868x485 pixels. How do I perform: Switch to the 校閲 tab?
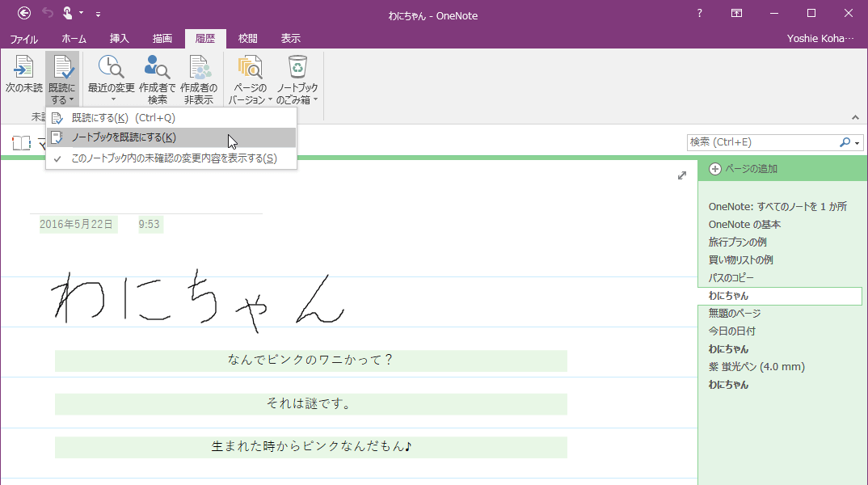coord(248,39)
